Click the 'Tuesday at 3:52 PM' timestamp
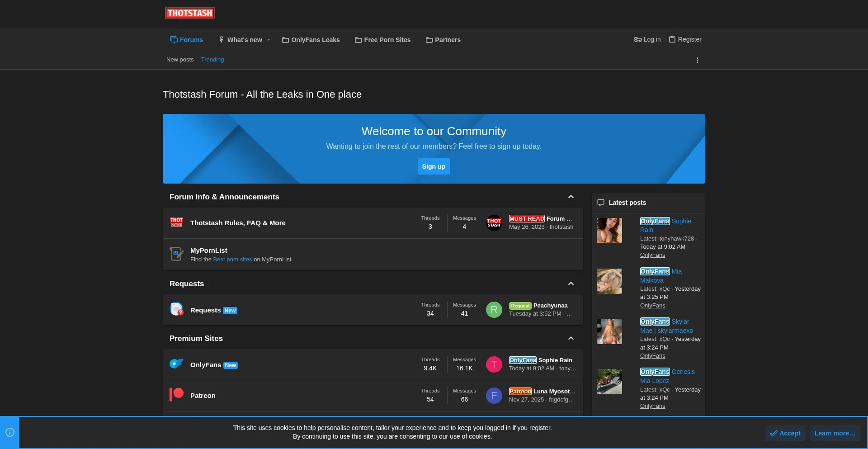 click(535, 314)
